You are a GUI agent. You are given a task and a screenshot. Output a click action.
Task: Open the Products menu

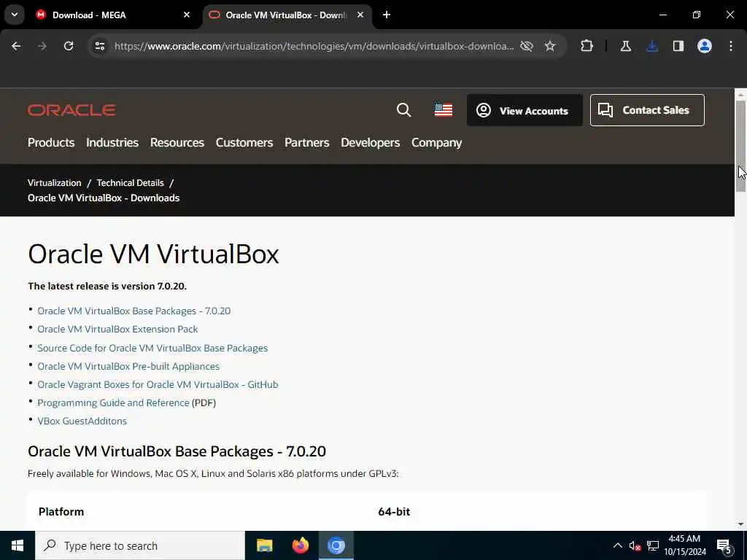(x=51, y=142)
